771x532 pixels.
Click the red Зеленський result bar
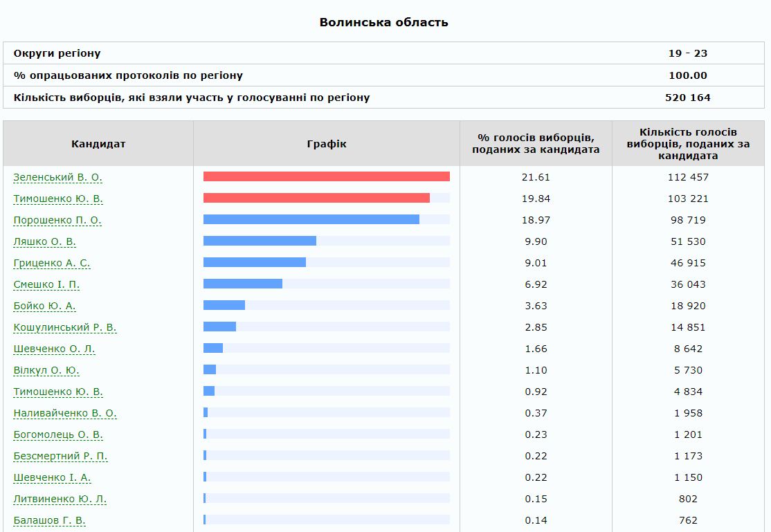point(326,177)
